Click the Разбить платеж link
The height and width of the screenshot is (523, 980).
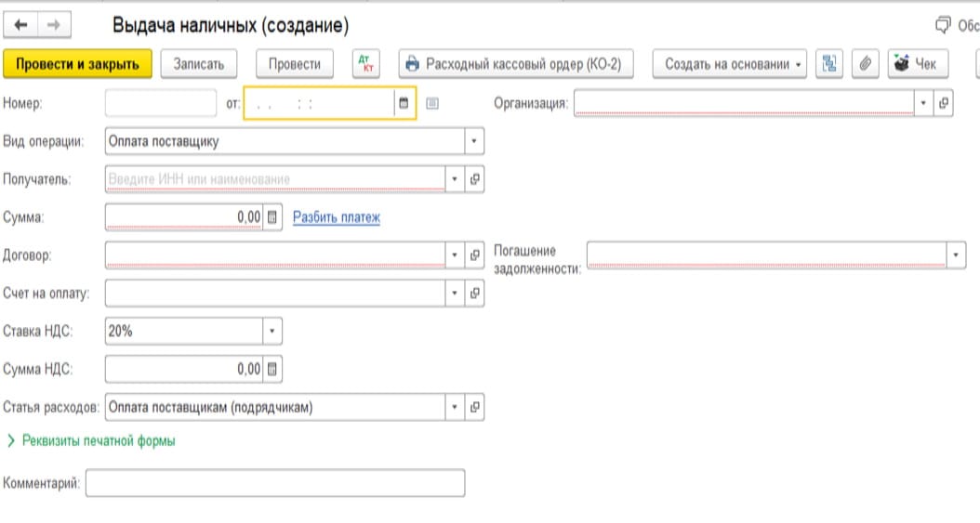337,217
